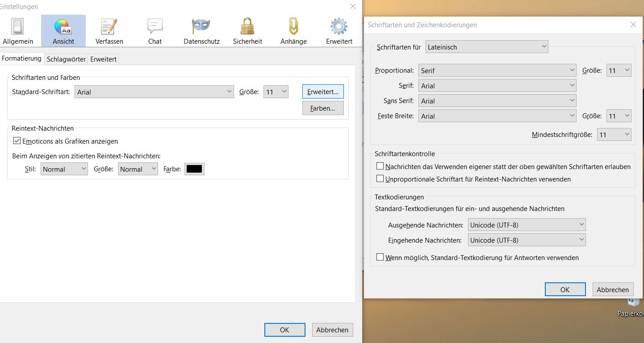644x343 pixels.
Task: Cancel the Einstellungen window with Abbrechen
Action: click(x=332, y=330)
